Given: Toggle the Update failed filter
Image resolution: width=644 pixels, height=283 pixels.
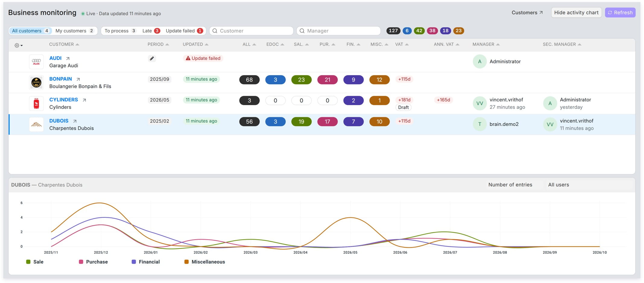Looking at the screenshot, I should pyautogui.click(x=184, y=31).
